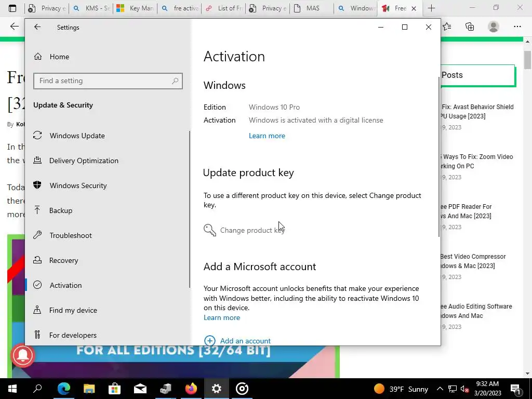Switch to the List of Fr browser tab
Screen dimensions: 532x399
pyautogui.click(x=223, y=8)
